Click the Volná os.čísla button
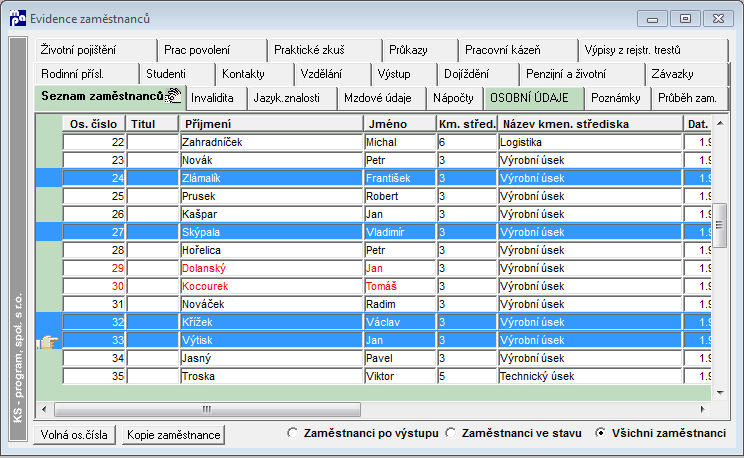The image size is (744, 458). click(74, 435)
